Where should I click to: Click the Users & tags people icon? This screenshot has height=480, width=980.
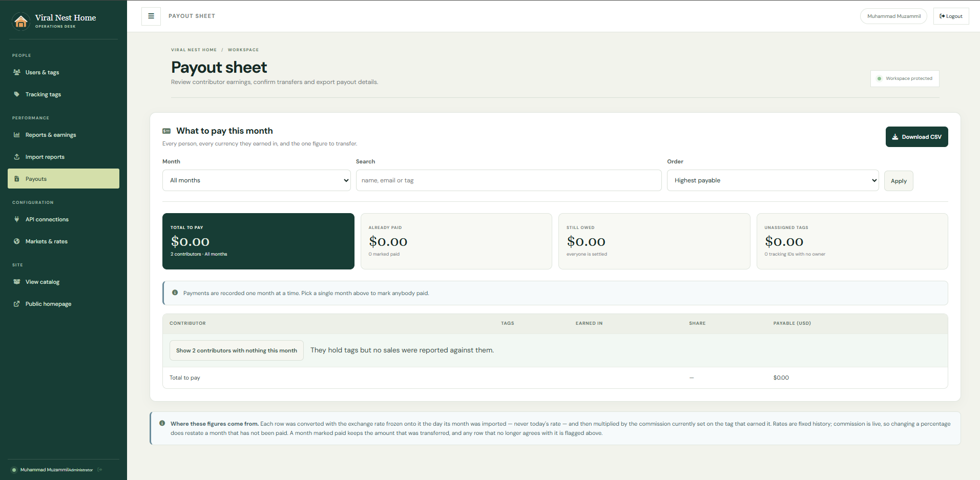[17, 72]
